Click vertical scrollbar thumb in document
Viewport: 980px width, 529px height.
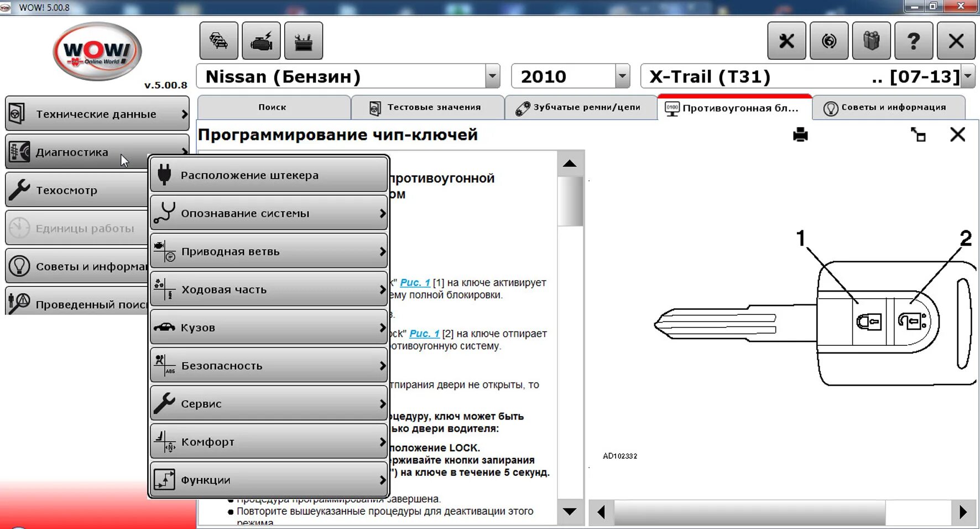click(570, 201)
